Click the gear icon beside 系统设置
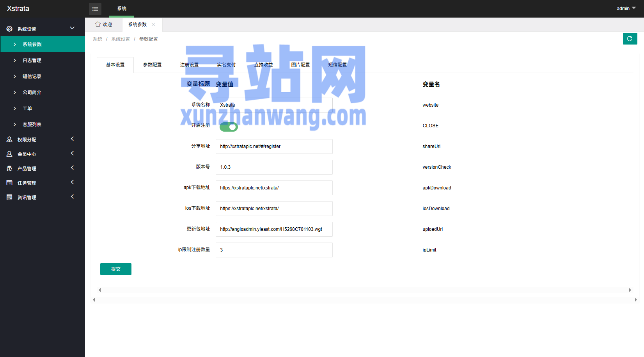This screenshot has height=357, width=644. point(9,29)
